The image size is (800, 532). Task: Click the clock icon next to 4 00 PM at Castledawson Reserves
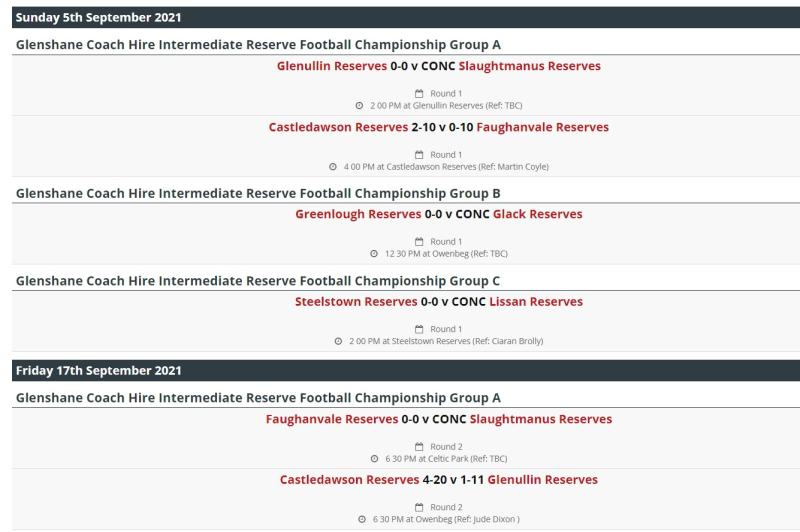(x=333, y=167)
